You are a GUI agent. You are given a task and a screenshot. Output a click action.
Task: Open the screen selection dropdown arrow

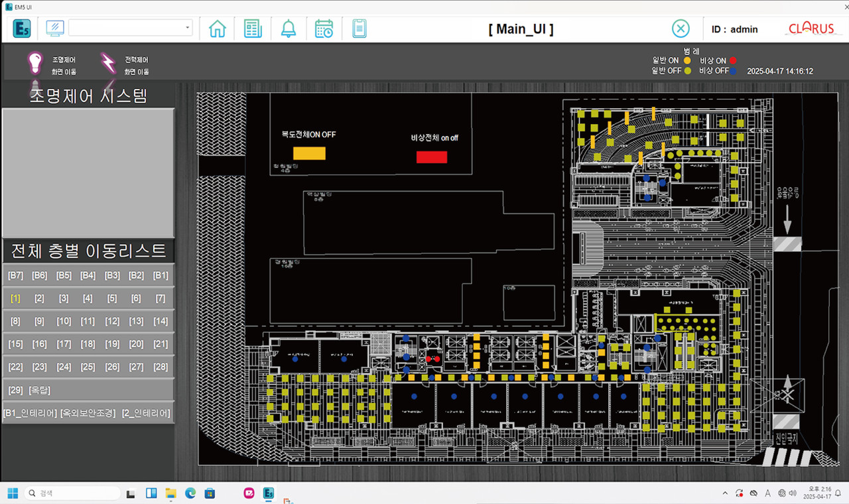click(x=188, y=28)
